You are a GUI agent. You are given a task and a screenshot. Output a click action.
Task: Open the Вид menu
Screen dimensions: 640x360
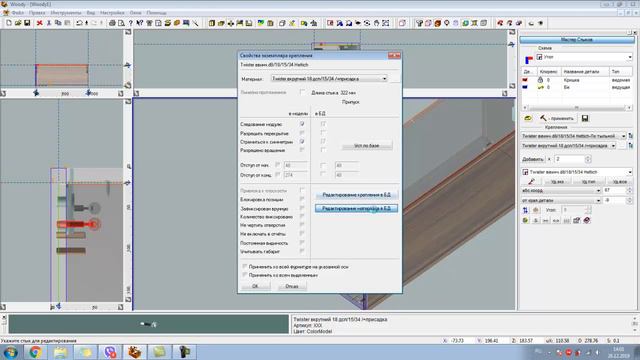point(91,13)
